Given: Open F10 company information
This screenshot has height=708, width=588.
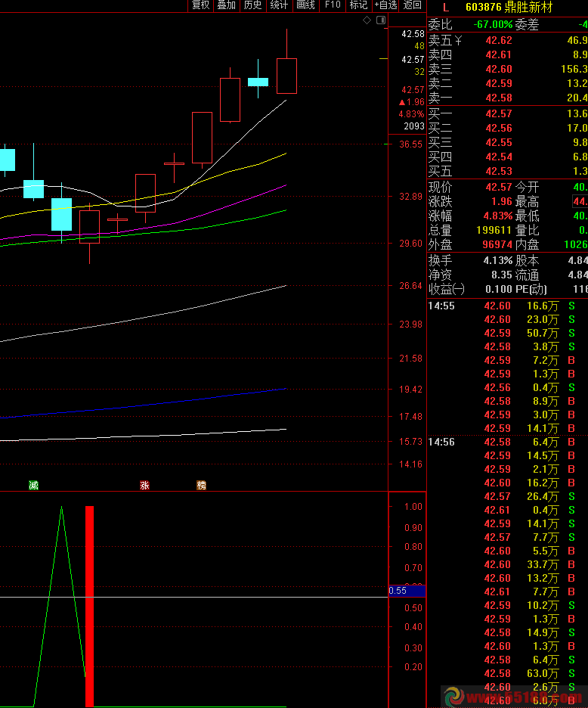Looking at the screenshot, I should (x=333, y=5).
